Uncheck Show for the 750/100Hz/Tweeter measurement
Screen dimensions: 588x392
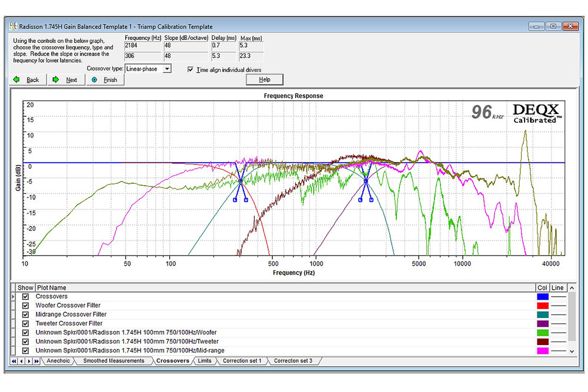[x=25, y=341]
